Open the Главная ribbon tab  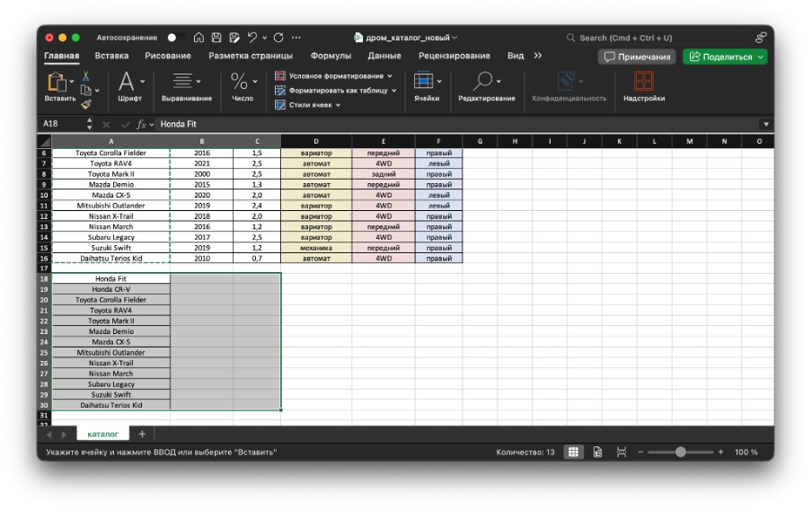coord(61,56)
